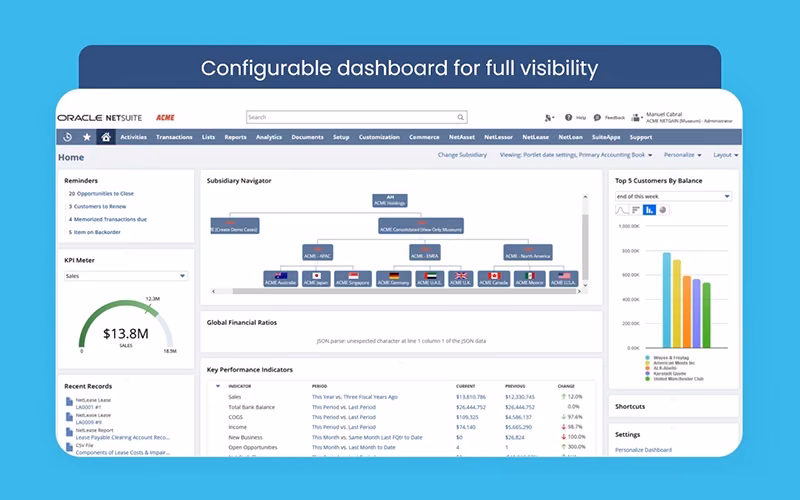The height and width of the screenshot is (500, 800).
Task: Click the Oracle NetSuite logo
Action: click(99, 118)
